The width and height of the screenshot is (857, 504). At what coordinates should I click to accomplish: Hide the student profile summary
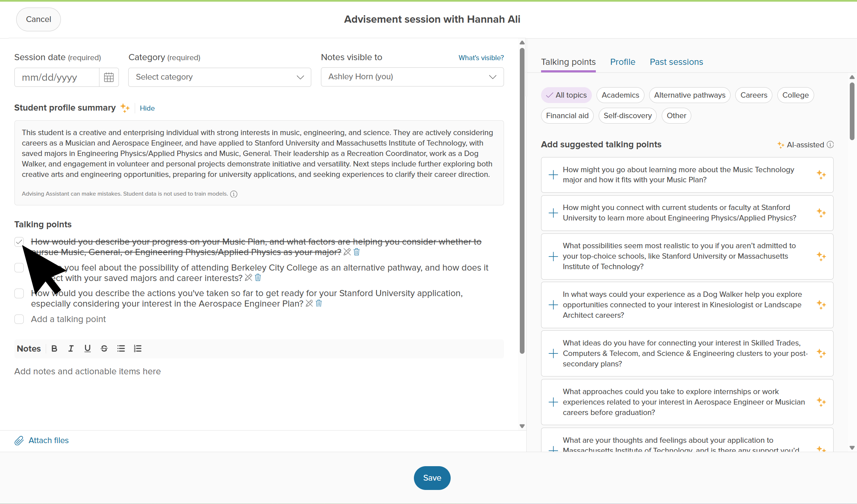[147, 108]
